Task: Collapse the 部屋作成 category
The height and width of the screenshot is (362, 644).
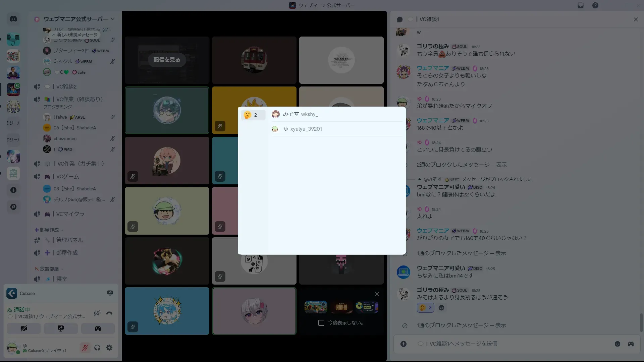Action: 49,230
